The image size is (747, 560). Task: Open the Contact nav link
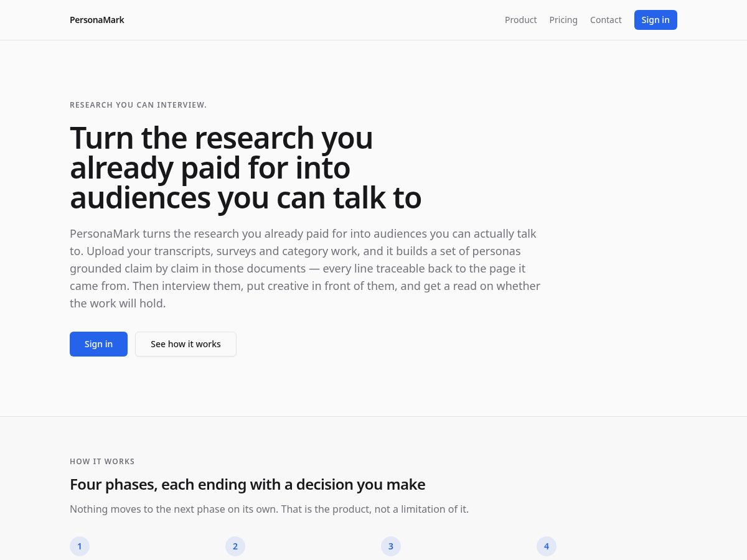[x=606, y=20]
